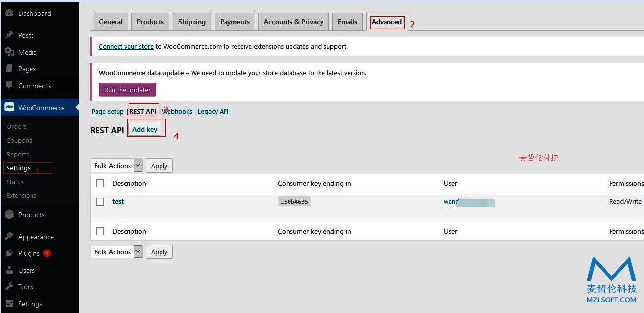
Task: Open Coupons in WooCommerce submenu
Action: pos(19,140)
